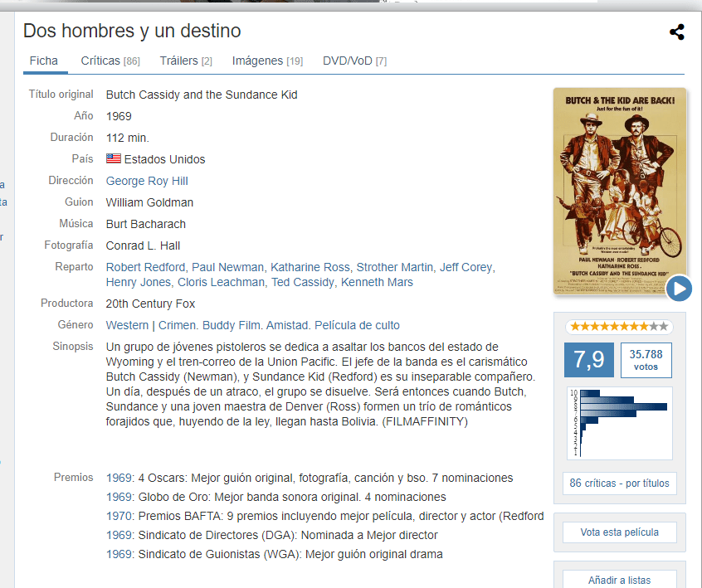
Task: Click the United States flag icon
Action: point(114,159)
